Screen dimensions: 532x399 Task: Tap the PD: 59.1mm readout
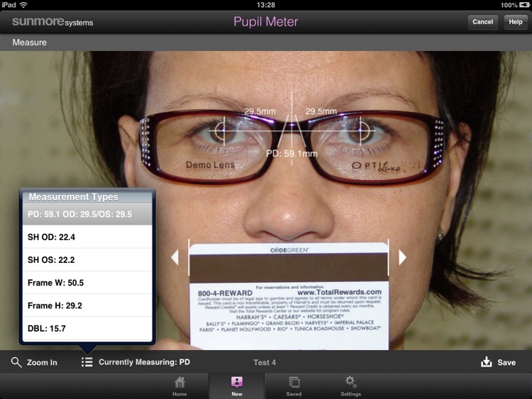click(x=292, y=154)
